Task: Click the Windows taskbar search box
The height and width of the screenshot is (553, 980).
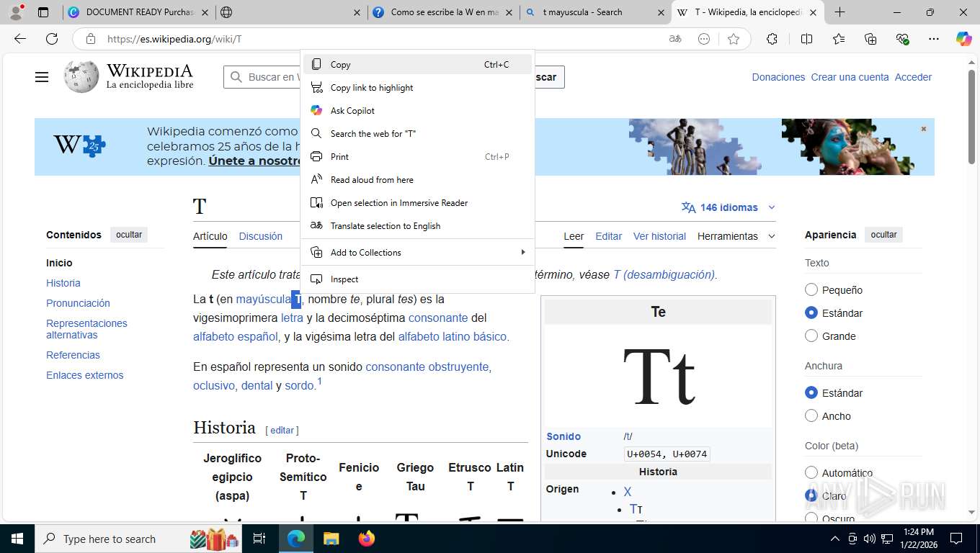Action: pos(137,539)
